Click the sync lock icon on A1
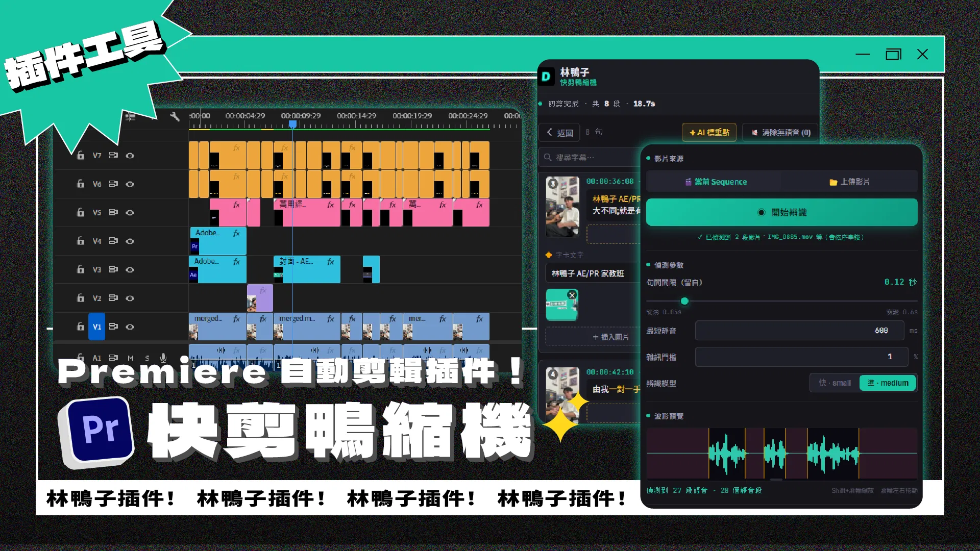This screenshot has width=980, height=551. 113,358
